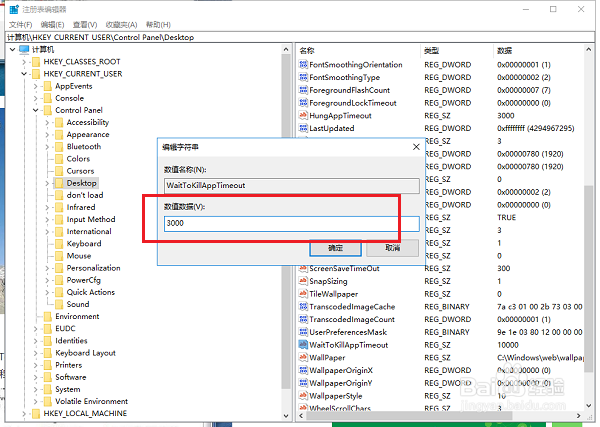
Task: Click the ForegroundFlashCount value icon
Action: (x=303, y=90)
